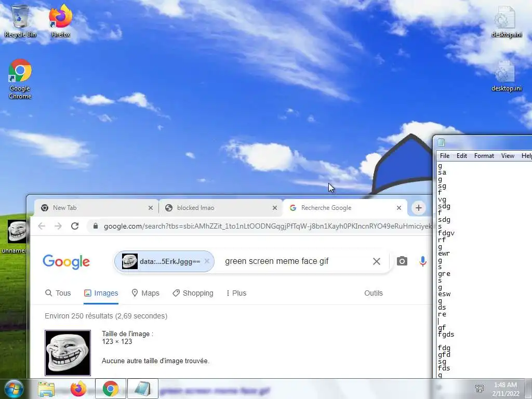Click the 'fdgv' line in Notepad
This screenshot has width=532, height=399.
tap(446, 233)
